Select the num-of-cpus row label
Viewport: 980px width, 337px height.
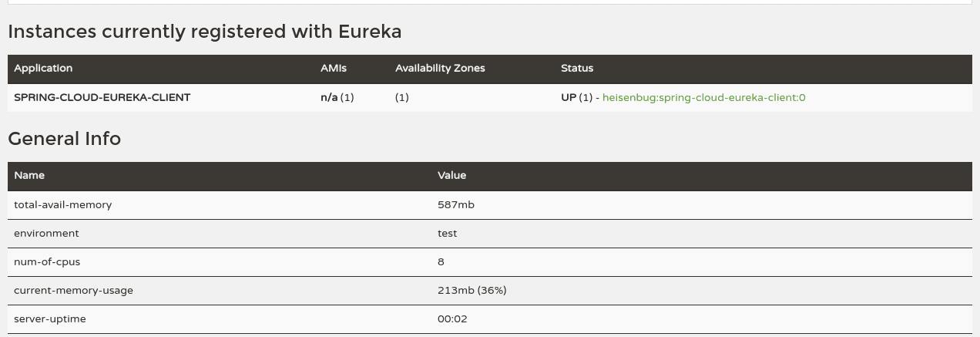[47, 262]
